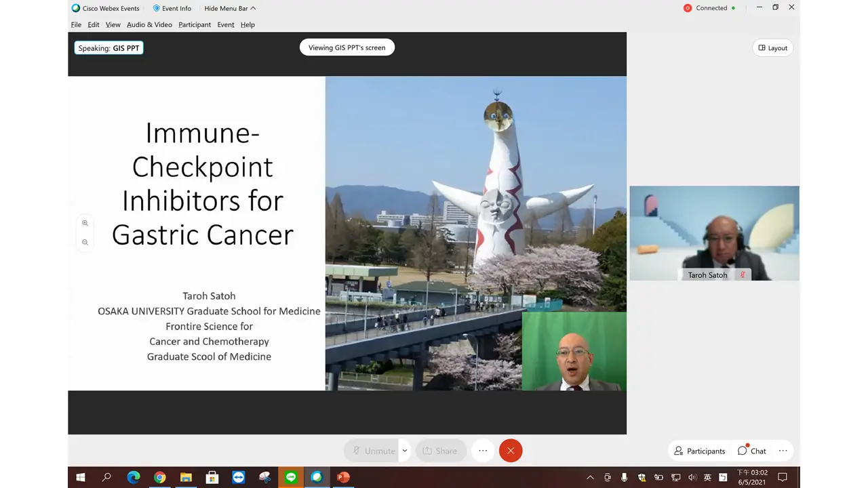868x488 pixels.
Task: Zoom in using the magnifier plus icon
Action: click(85, 223)
